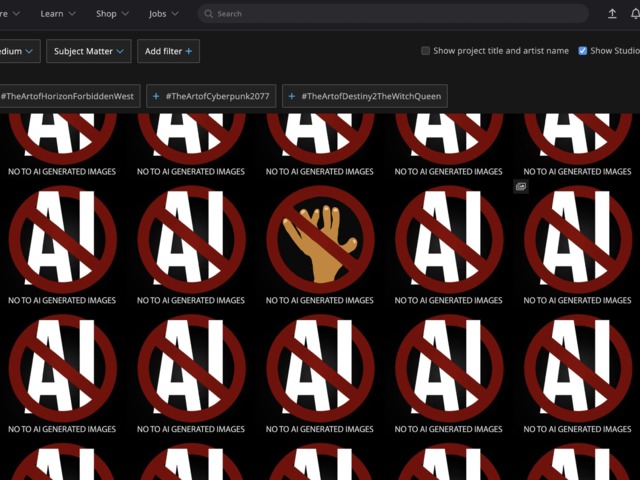
Task: Click the multi-image gallery icon on thumbnail
Action: (x=521, y=187)
